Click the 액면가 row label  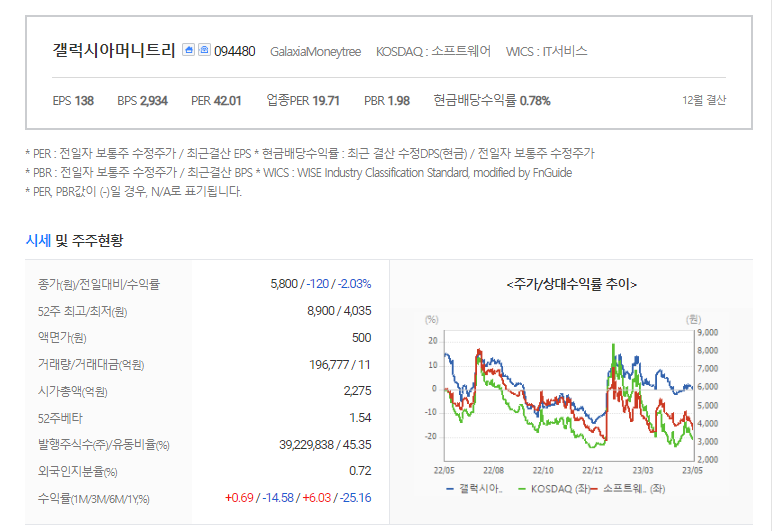click(62, 338)
